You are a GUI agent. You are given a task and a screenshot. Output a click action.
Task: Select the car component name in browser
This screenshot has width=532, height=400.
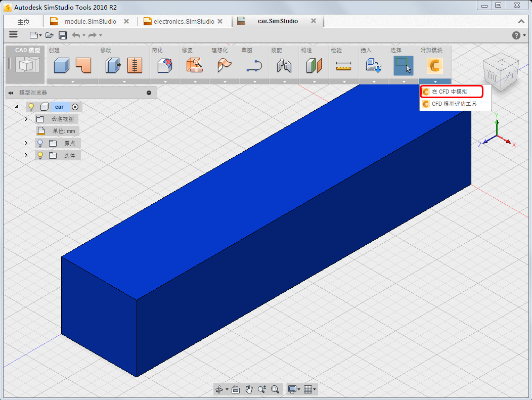tap(59, 107)
